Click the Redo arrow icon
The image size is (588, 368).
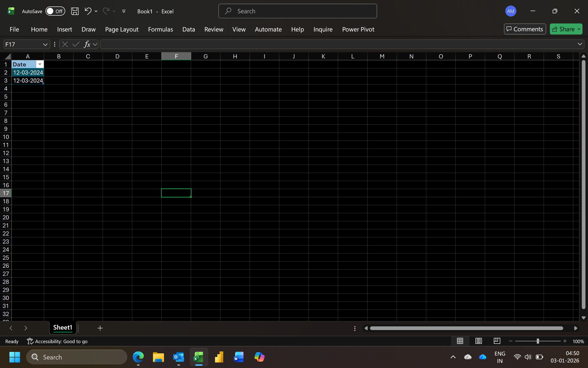(x=106, y=11)
